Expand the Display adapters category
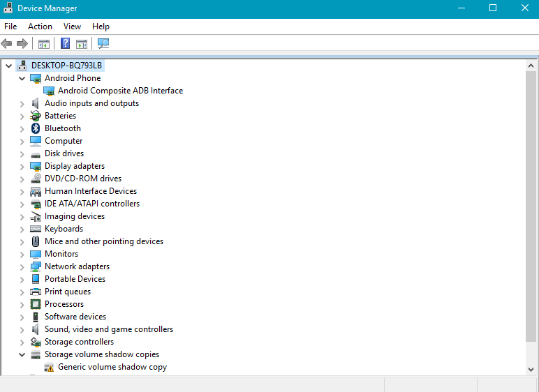The image size is (539, 392). point(22,166)
